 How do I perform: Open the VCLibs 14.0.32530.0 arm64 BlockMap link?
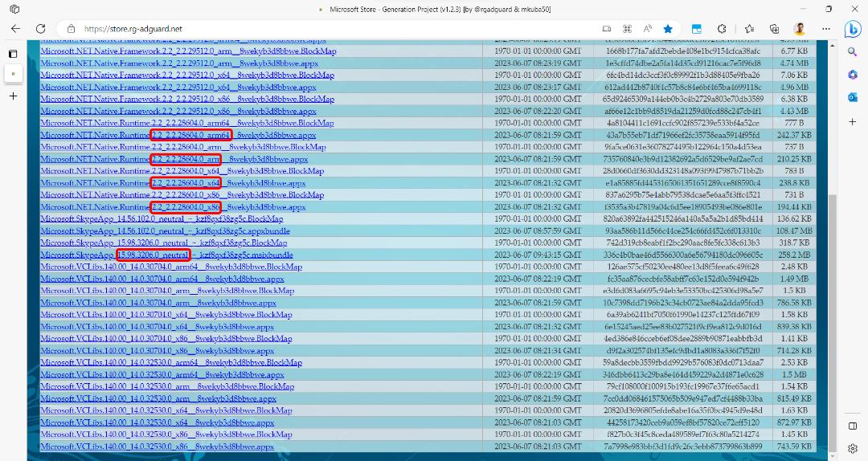click(x=171, y=362)
